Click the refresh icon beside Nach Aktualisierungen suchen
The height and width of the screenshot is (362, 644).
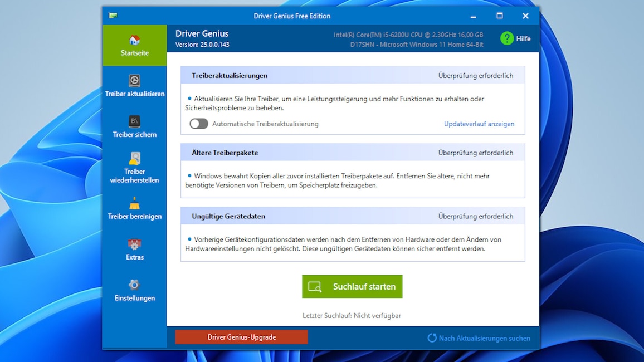click(432, 338)
